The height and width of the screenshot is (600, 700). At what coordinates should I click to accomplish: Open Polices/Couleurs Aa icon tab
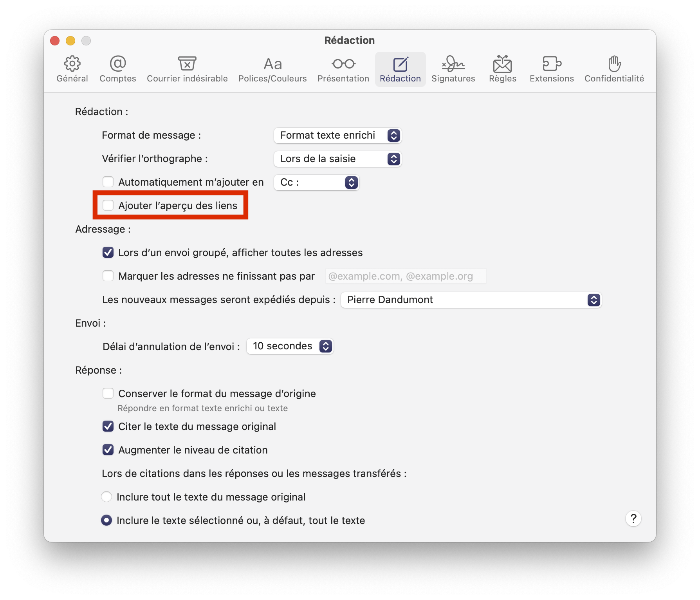272,69
